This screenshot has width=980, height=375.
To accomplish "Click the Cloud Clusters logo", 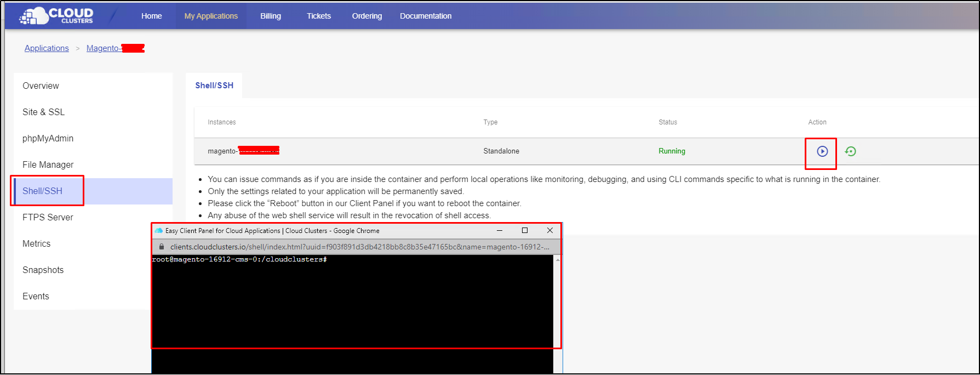I will tap(56, 16).
